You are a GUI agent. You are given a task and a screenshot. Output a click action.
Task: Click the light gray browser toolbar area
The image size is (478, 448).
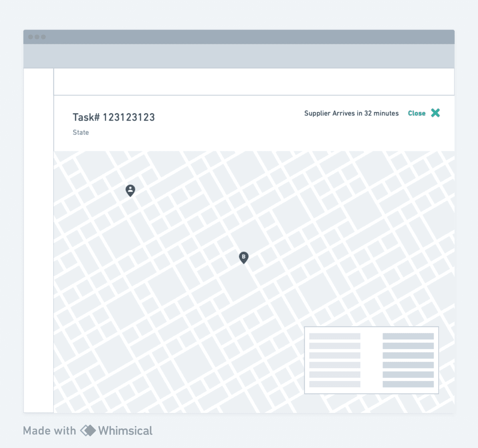(x=239, y=56)
